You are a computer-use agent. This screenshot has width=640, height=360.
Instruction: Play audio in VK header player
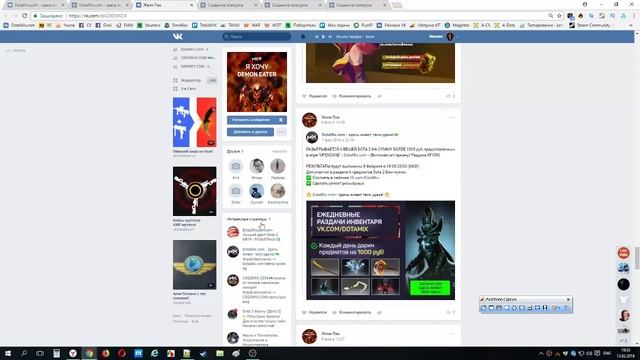point(323,37)
